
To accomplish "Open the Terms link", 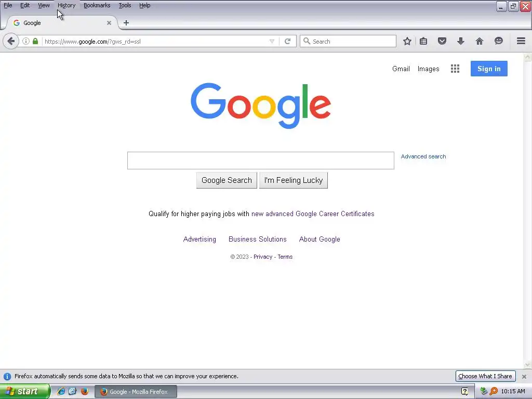I will (285, 257).
